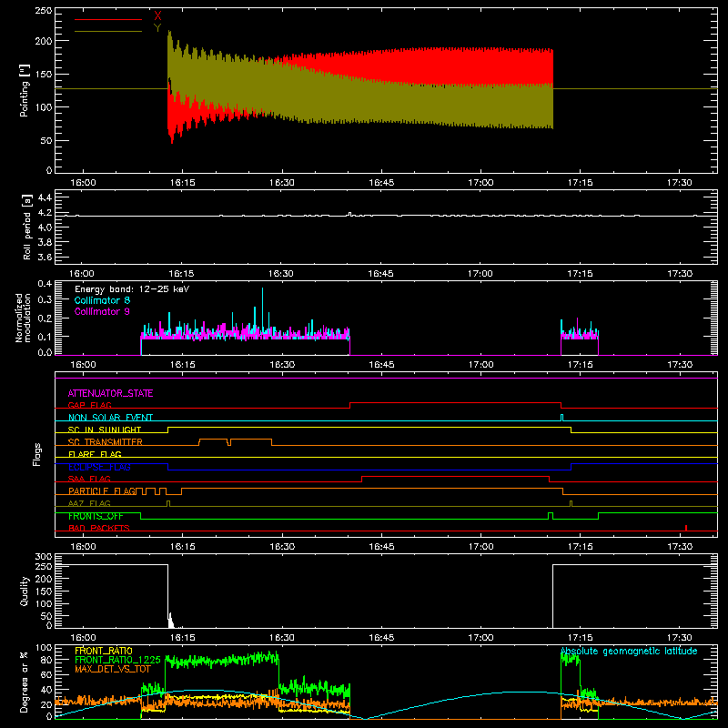
Task: Click the 3.6 tick on Roll period axis
Action: [45, 257]
